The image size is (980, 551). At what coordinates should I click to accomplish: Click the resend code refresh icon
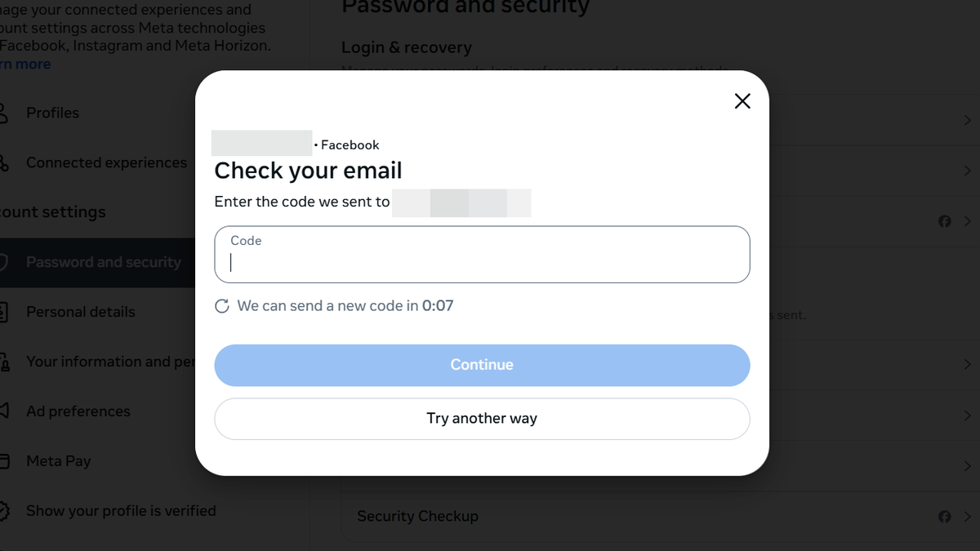[221, 305]
